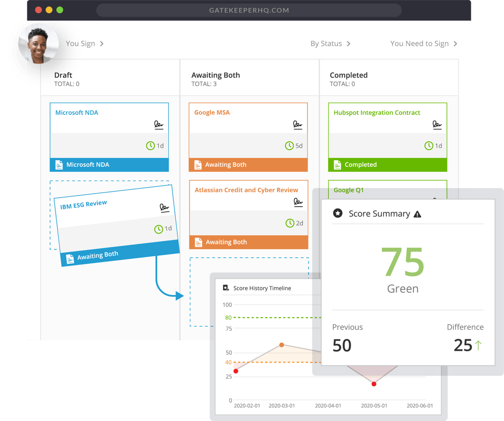Click clock icon on Microsoft NDA card
The image size is (504, 421).
pyautogui.click(x=150, y=146)
